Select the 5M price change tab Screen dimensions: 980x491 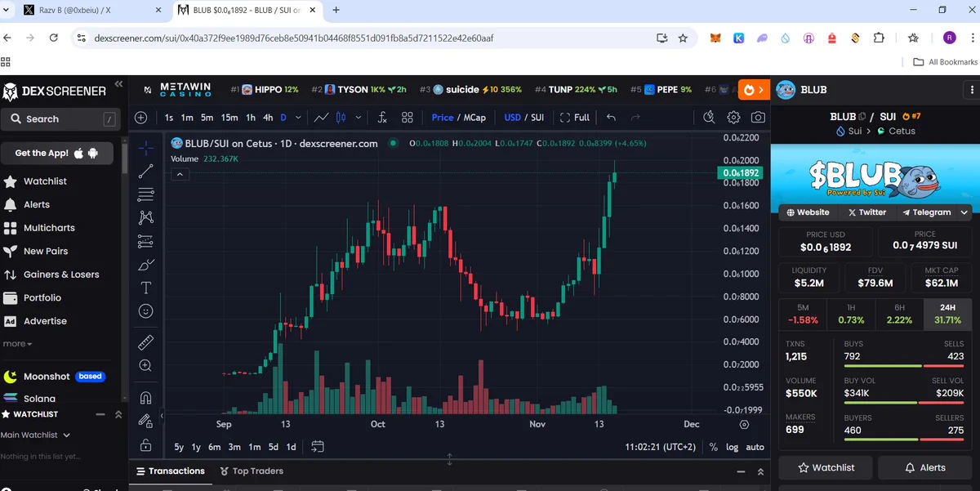(803, 314)
